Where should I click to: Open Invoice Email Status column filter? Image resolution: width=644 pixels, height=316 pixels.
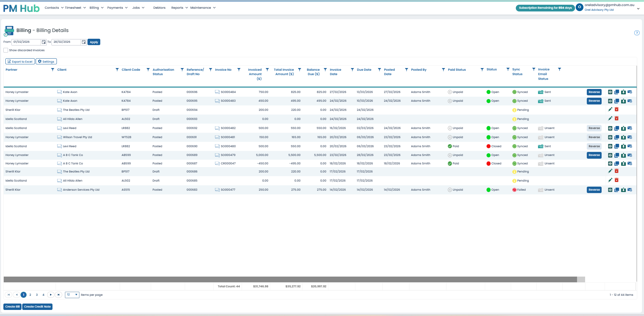point(560,69)
